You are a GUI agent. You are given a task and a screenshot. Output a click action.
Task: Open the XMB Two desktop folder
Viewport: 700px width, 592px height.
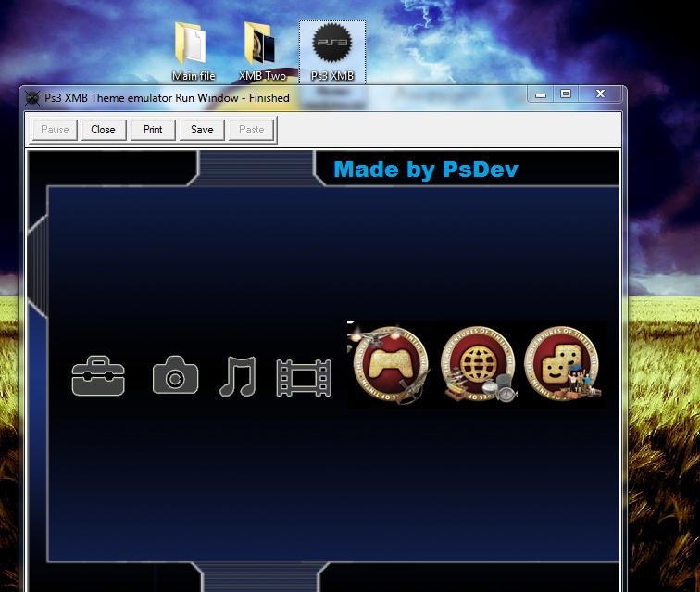click(262, 52)
